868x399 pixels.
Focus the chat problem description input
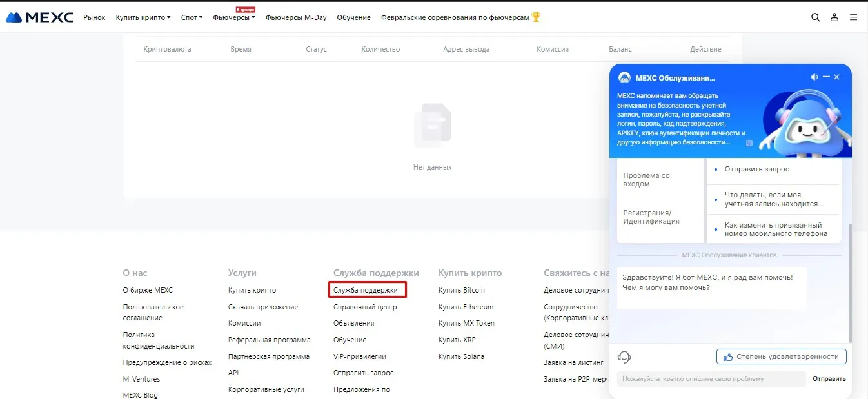[x=711, y=379]
